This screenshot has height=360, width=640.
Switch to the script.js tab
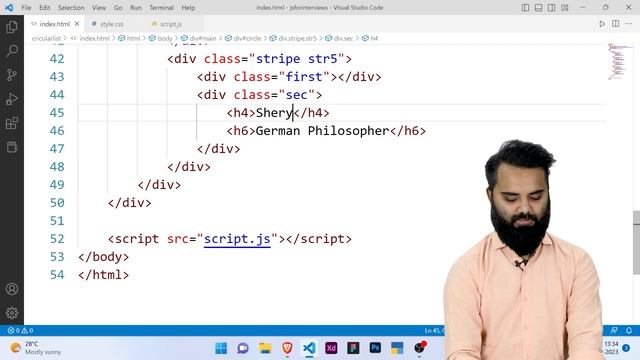tap(171, 24)
